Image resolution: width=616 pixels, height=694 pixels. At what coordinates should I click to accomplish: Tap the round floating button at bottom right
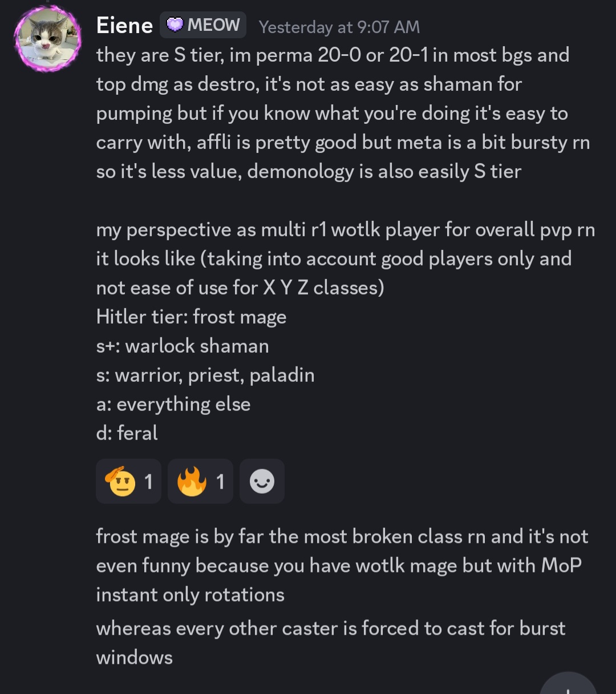pos(568,685)
